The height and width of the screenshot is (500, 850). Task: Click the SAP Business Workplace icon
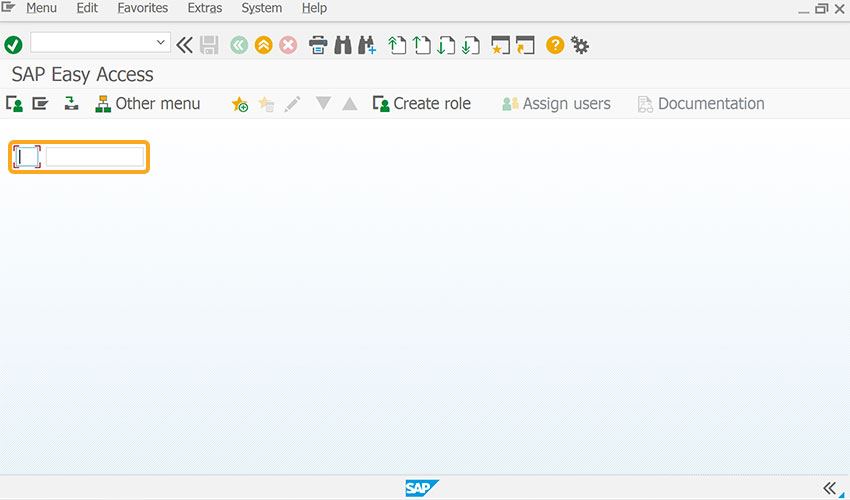tap(71, 103)
